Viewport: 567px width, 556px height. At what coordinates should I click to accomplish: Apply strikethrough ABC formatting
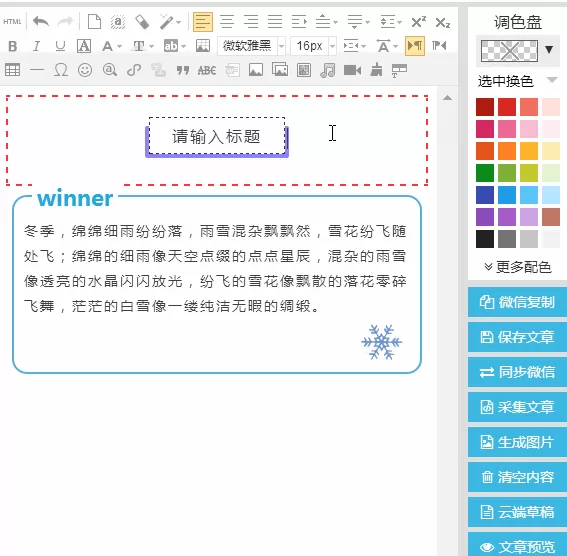click(x=207, y=70)
